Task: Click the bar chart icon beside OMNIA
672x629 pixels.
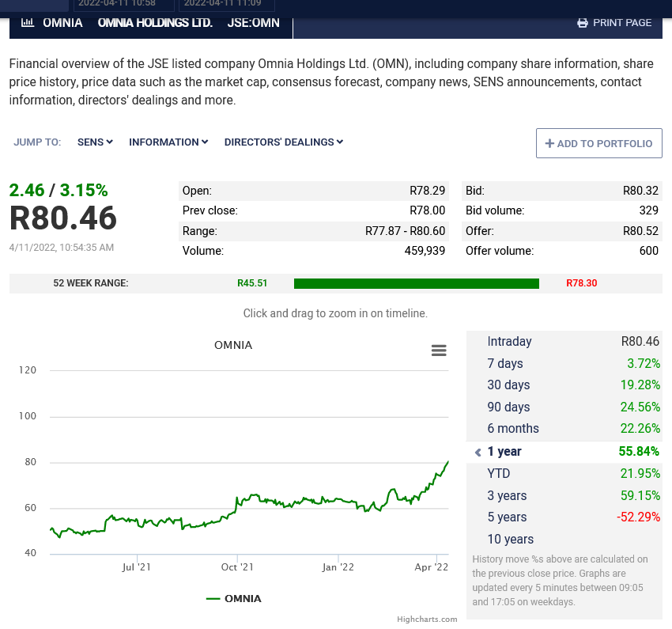Action: [28, 22]
